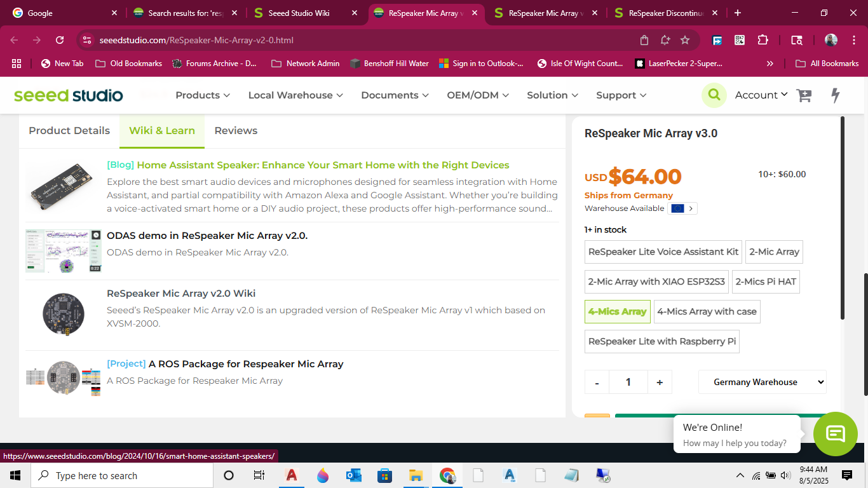Select the ReSpeaker Lite with Raspberry Pi option
Screen dimensions: 868x488
[x=662, y=341]
